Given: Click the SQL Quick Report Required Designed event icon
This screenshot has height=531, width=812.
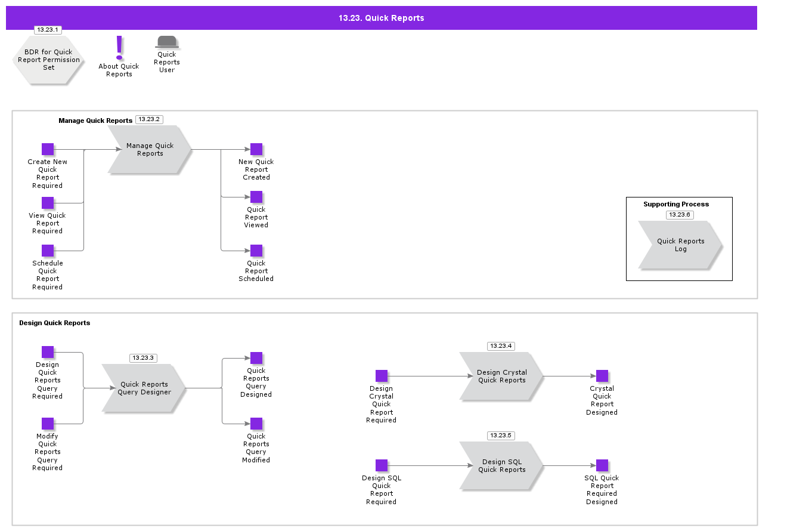Looking at the screenshot, I should [x=602, y=465].
